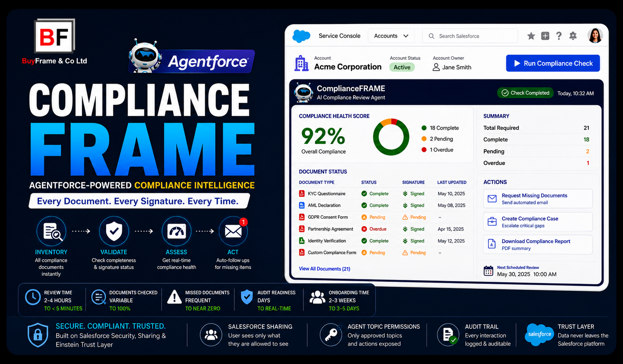Click the Acme Corporation building icon
The image size is (623, 364).
tap(302, 63)
